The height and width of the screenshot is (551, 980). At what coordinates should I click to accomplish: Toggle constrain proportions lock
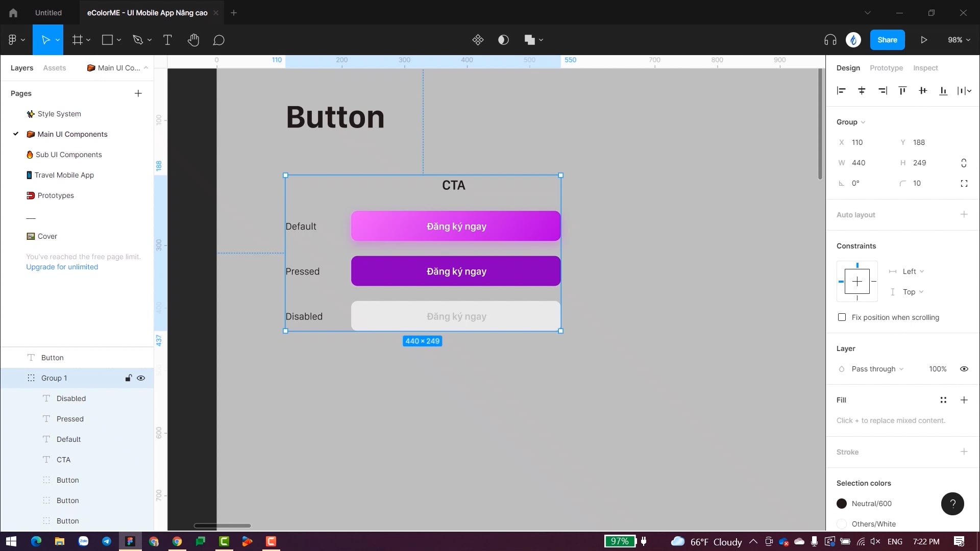964,163
